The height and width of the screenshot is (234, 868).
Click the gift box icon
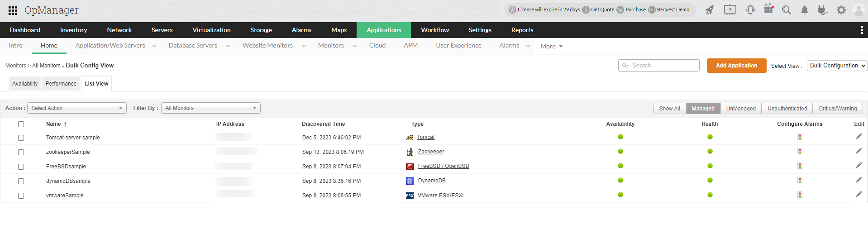pos(768,9)
